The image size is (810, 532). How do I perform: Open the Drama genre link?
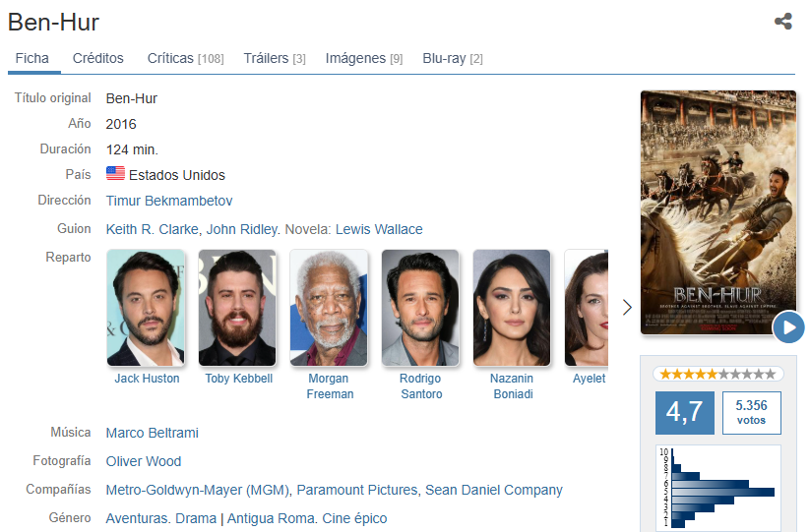(196, 518)
